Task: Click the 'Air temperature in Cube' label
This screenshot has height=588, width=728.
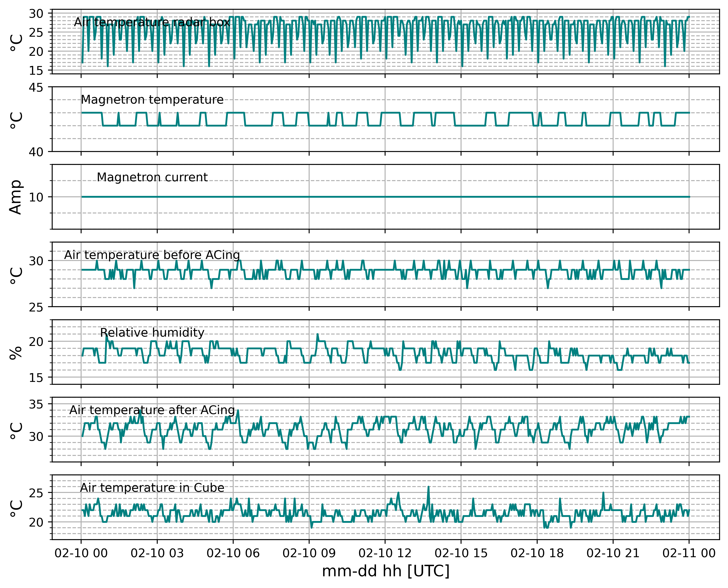Action: pyautogui.click(x=152, y=488)
